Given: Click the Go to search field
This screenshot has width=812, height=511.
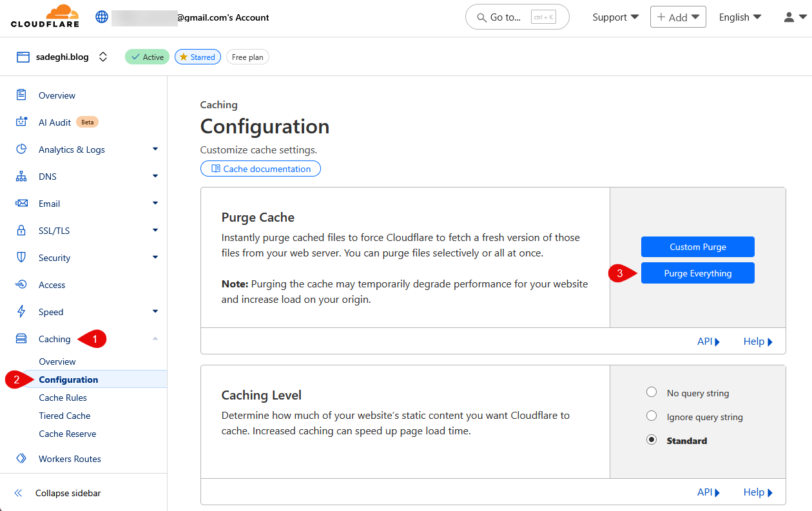Looking at the screenshot, I should (x=517, y=17).
